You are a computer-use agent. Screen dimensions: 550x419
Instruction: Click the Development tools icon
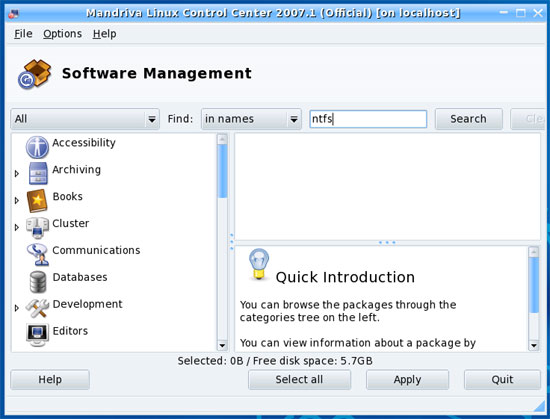[37, 308]
